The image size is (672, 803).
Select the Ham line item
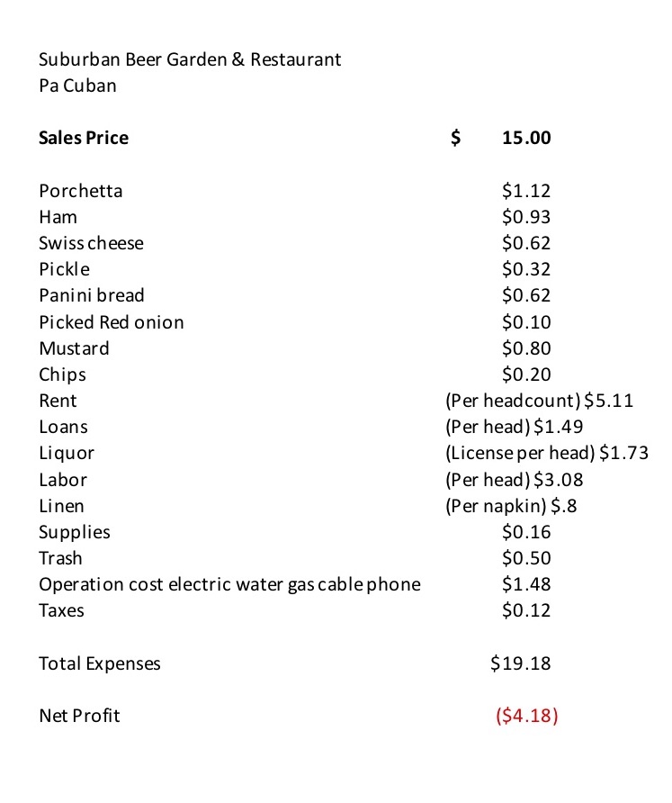point(58,217)
